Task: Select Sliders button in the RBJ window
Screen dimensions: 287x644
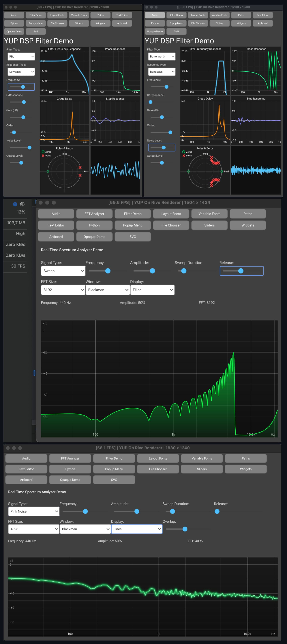Action: click(x=79, y=23)
